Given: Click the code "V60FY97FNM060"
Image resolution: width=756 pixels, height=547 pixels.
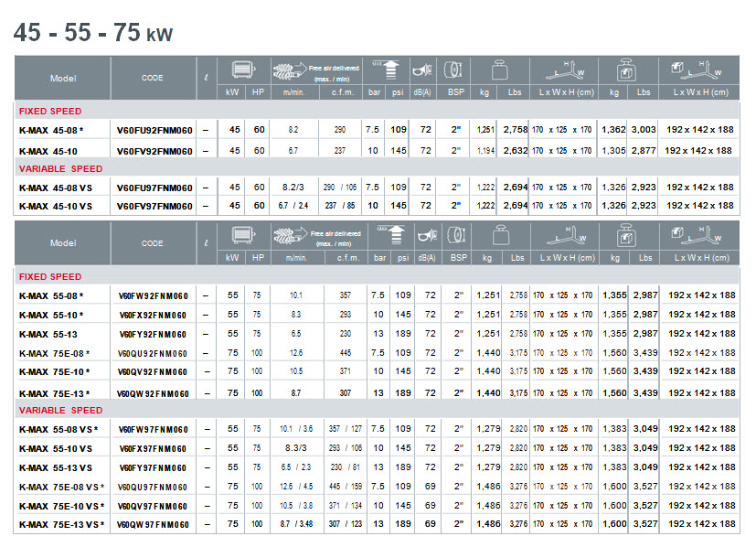Looking at the screenshot, I should [153, 468].
